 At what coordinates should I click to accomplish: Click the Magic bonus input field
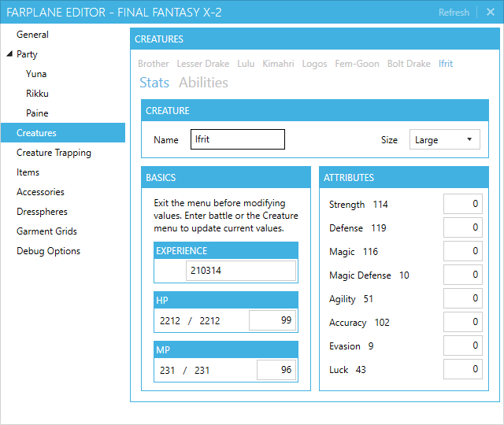463,251
